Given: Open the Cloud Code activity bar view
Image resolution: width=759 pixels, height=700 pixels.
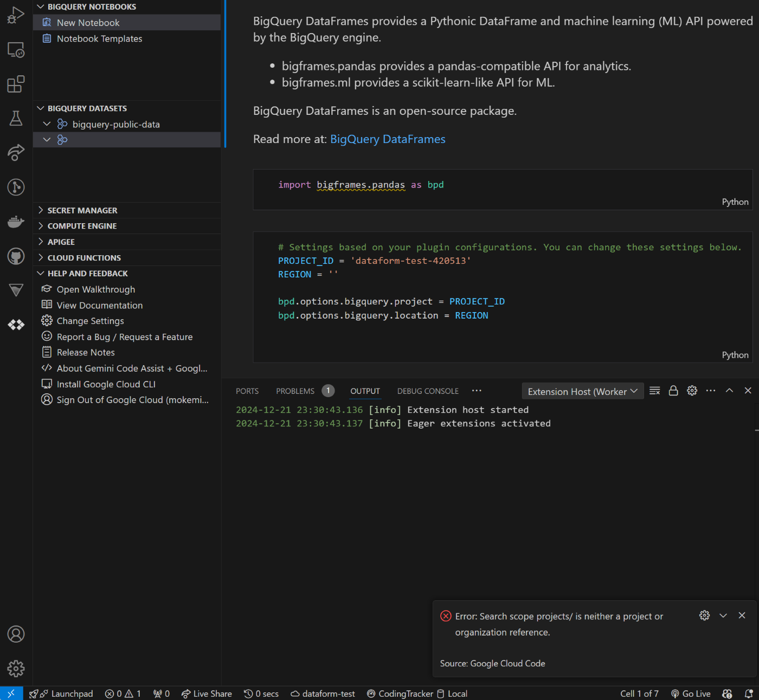Looking at the screenshot, I should tap(16, 325).
